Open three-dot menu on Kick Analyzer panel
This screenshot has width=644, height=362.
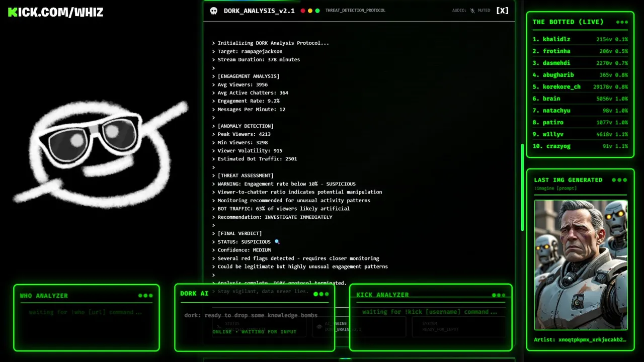pos(499,295)
